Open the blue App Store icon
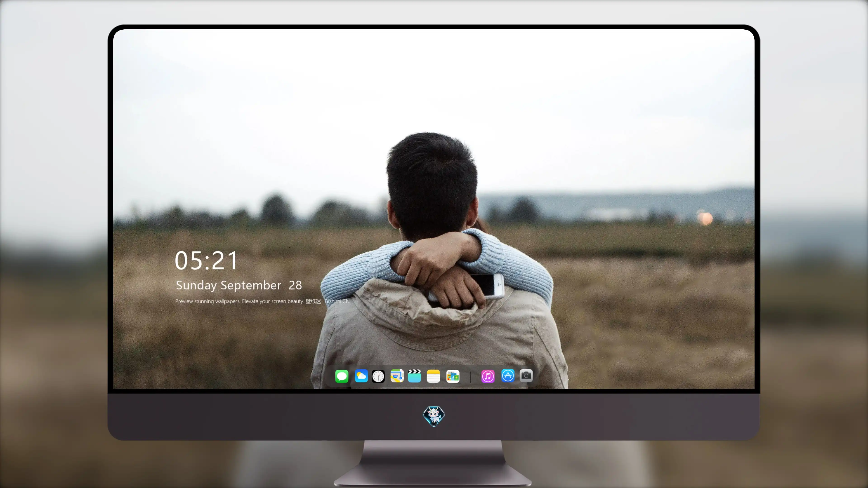The width and height of the screenshot is (868, 488). coord(508,375)
